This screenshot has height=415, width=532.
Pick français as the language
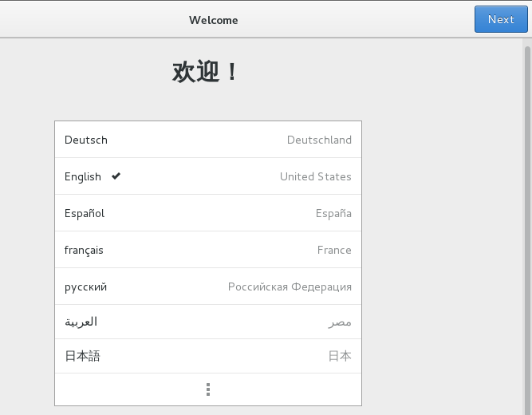tap(84, 250)
